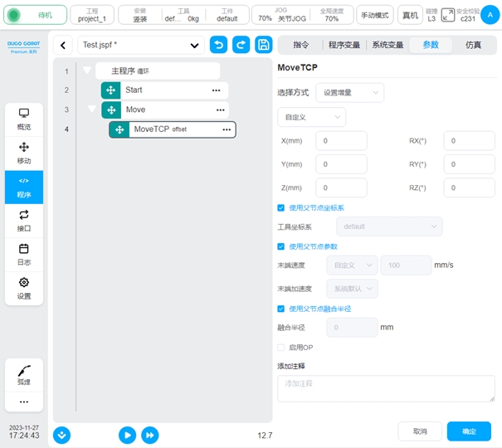The height and width of the screenshot is (448, 502).
Task: Click the X(mm) input field
Action: point(341,141)
